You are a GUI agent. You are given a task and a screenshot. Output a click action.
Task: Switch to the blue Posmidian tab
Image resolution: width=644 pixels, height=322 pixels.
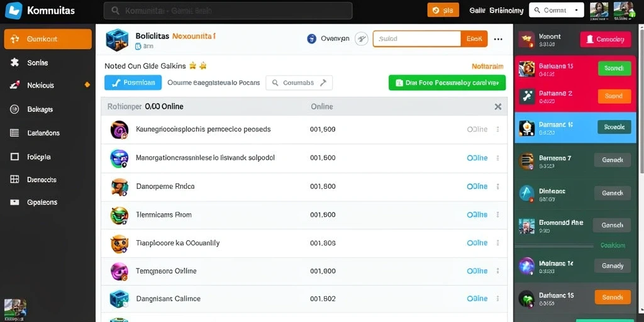coord(133,82)
